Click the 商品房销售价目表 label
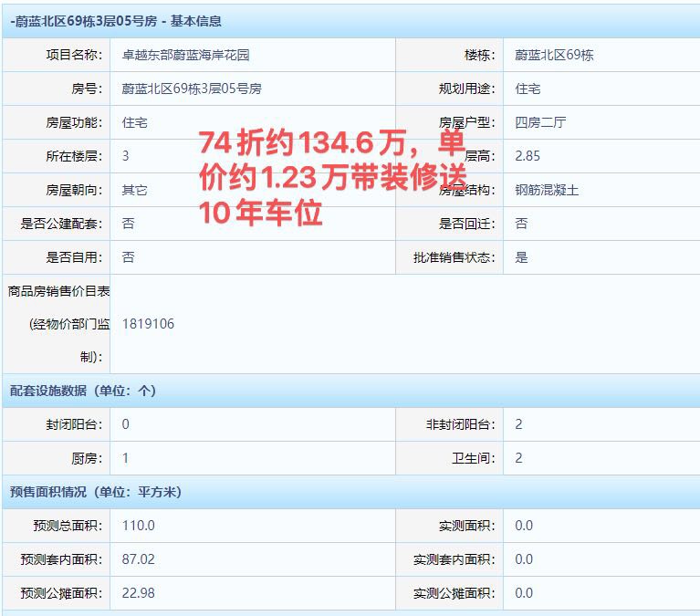The width and height of the screenshot is (700, 616). (x=58, y=291)
